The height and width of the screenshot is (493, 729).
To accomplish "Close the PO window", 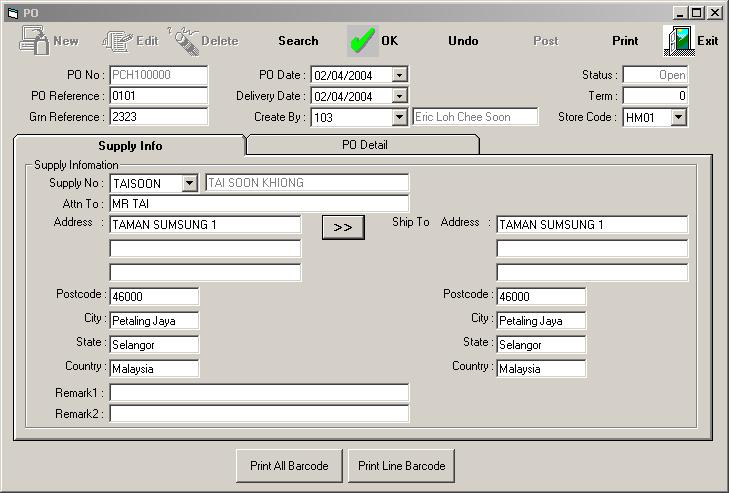I will pyautogui.click(x=715, y=13).
